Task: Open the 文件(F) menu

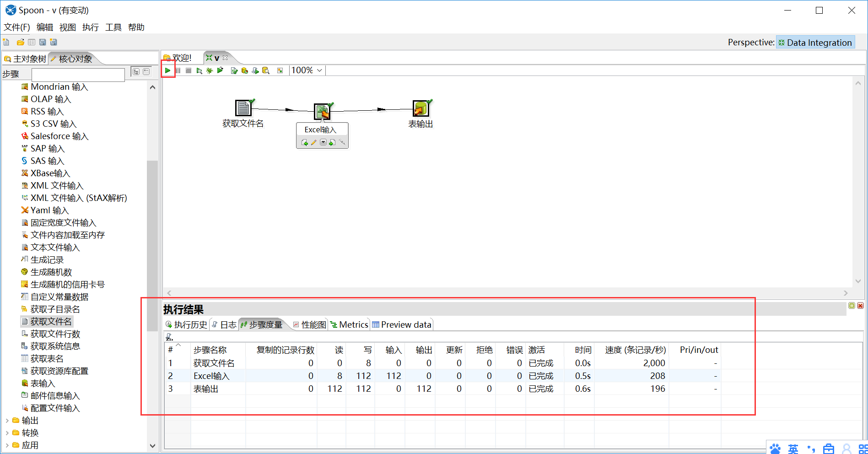Action: click(x=17, y=27)
